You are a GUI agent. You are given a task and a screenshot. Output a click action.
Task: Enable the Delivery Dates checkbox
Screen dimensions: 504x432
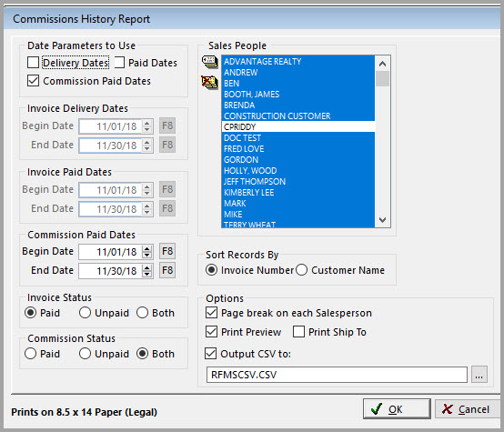click(x=33, y=63)
